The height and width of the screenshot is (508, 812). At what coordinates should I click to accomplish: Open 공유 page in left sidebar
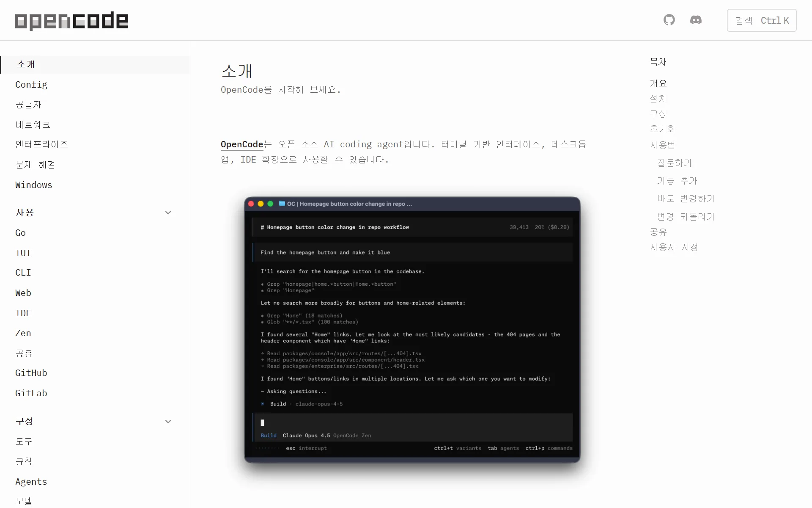(x=24, y=353)
